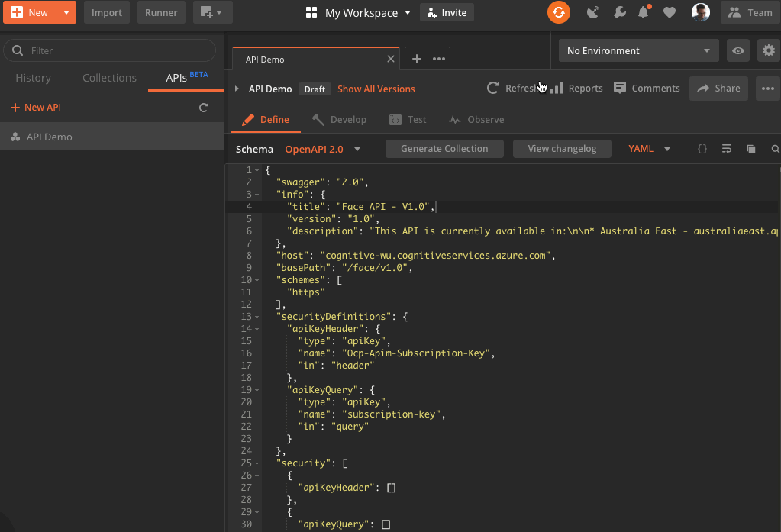Click the Show All Versions link
Image resolution: width=781 pixels, height=532 pixels.
(376, 89)
